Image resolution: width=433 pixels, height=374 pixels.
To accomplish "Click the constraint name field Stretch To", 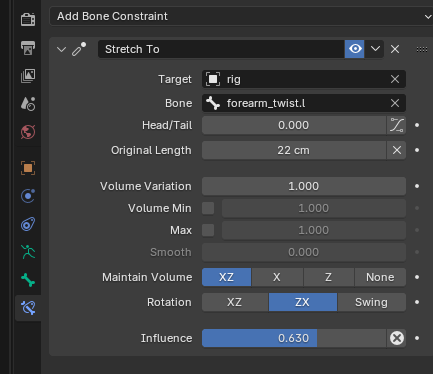I will [221, 49].
